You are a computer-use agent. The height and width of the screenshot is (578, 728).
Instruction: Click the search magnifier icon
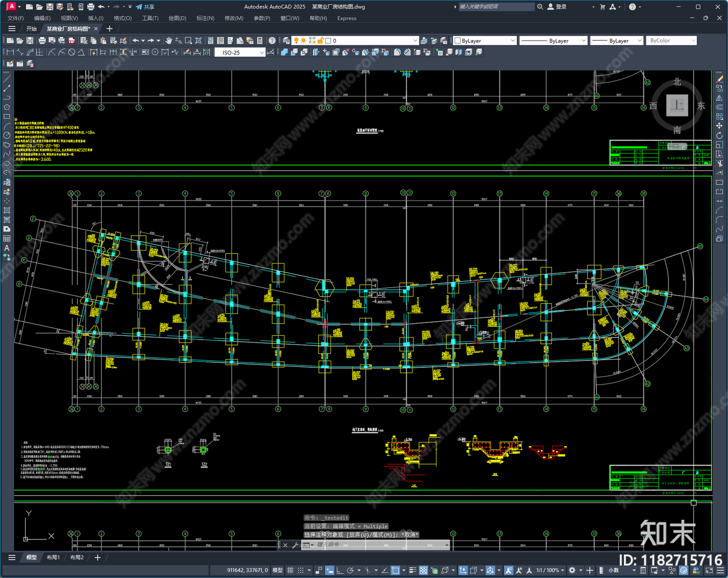click(540, 7)
